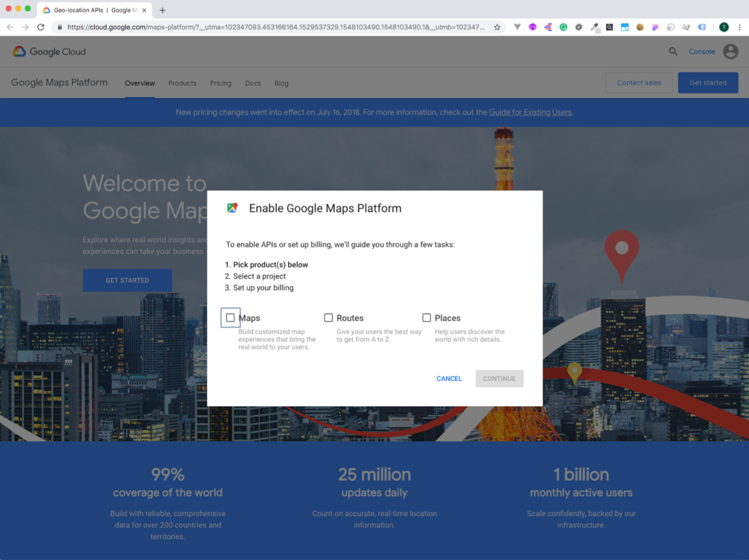Tick the Places product checkbox
This screenshot has height=560, width=749.
tap(426, 318)
